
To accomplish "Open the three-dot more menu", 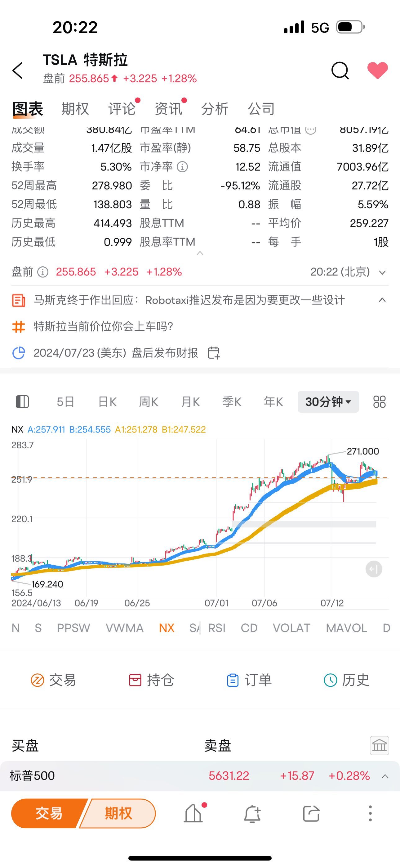I will [370, 813].
